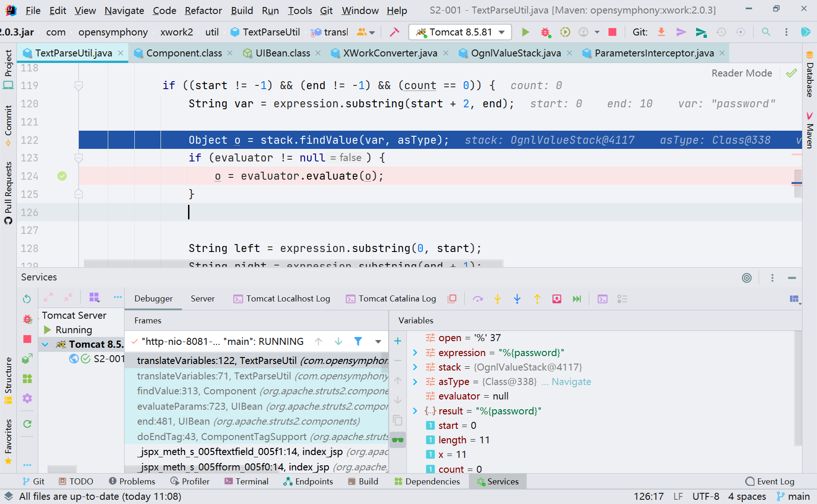Click the Step Over debugger icon
The image size is (817, 504).
477,299
